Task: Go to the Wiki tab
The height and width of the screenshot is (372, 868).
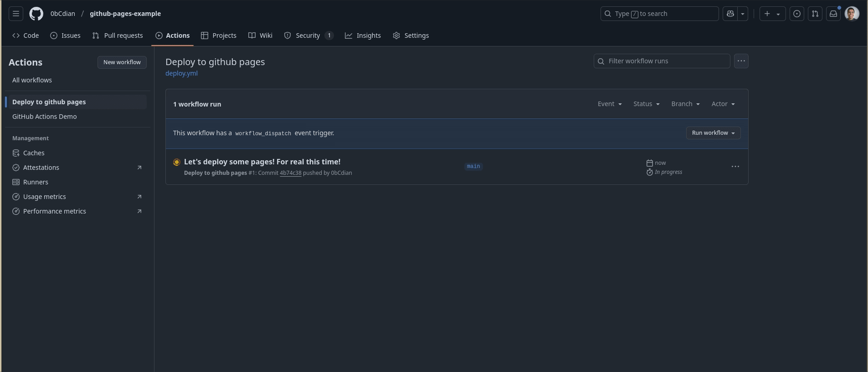Action: [x=261, y=36]
